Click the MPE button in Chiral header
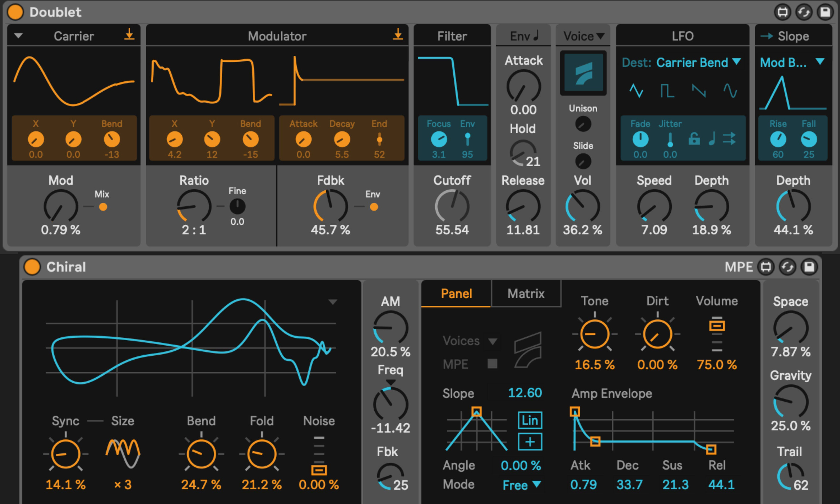Viewport: 840px width, 504px height. click(739, 267)
